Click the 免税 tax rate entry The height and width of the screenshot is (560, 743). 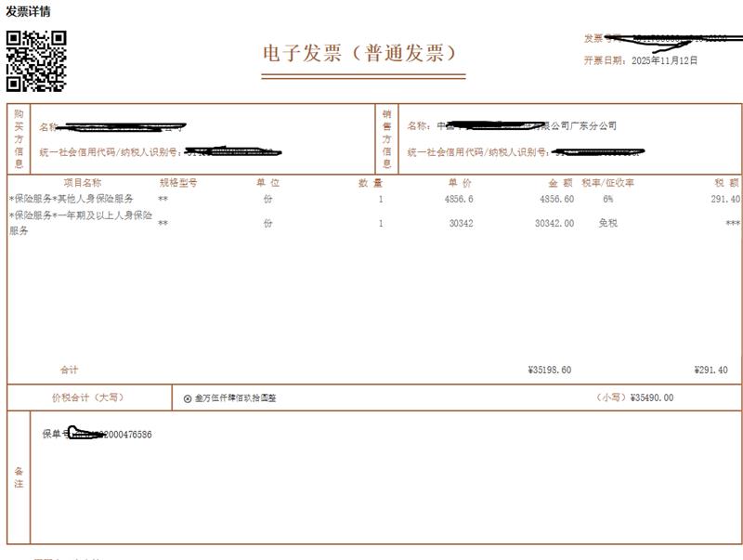click(x=608, y=223)
